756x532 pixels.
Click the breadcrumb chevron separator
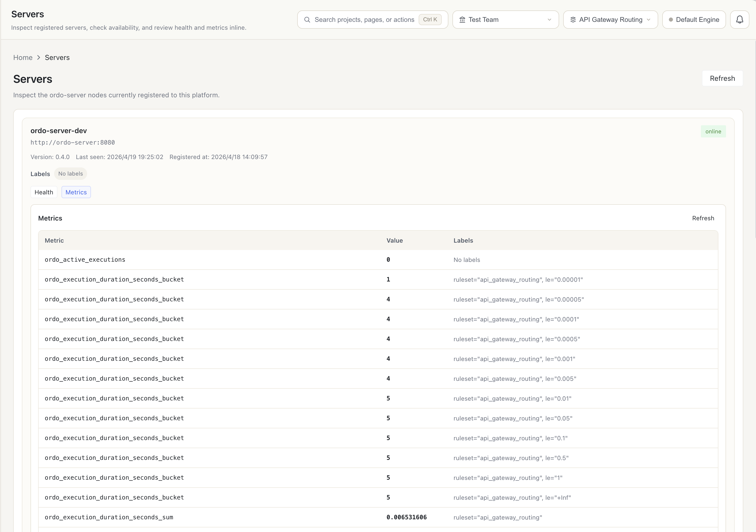pyautogui.click(x=39, y=58)
